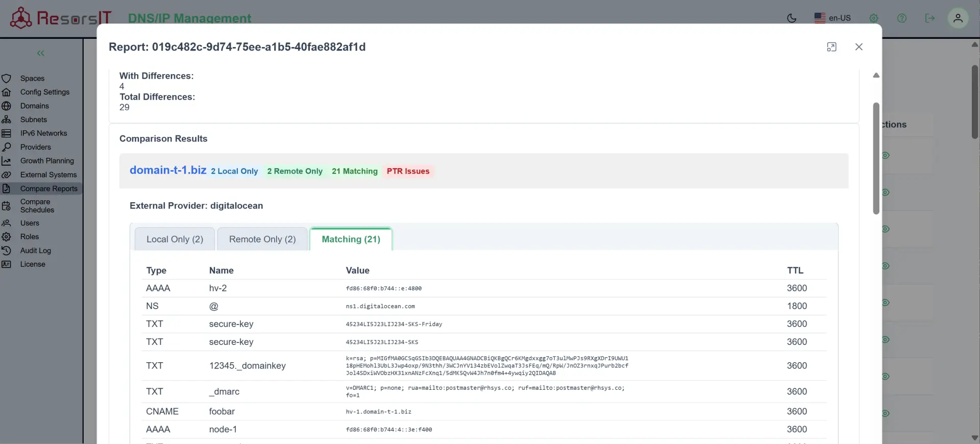
Task: Click the logout icon
Action: pos(930,18)
